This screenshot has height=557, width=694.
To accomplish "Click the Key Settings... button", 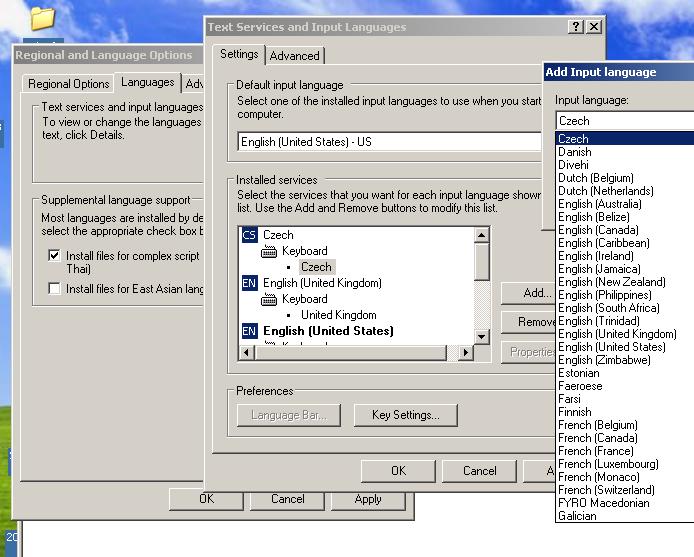I will [405, 415].
